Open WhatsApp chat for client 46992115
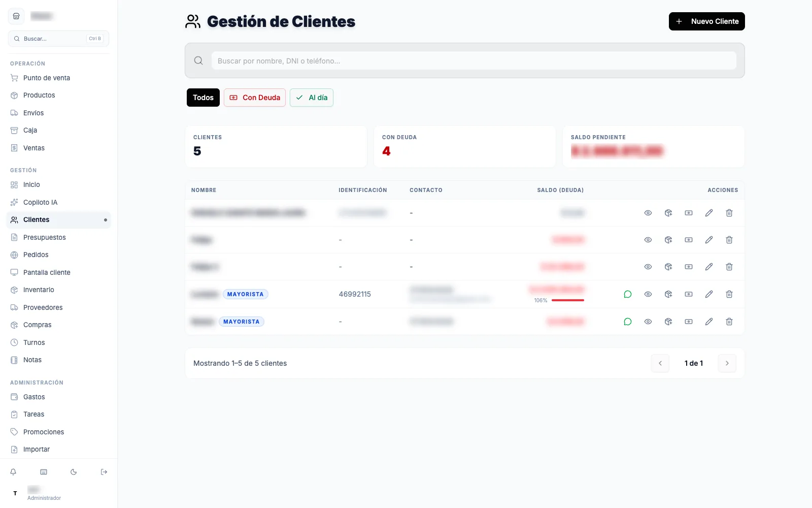Screen dimensions: 812x508 tap(628, 294)
